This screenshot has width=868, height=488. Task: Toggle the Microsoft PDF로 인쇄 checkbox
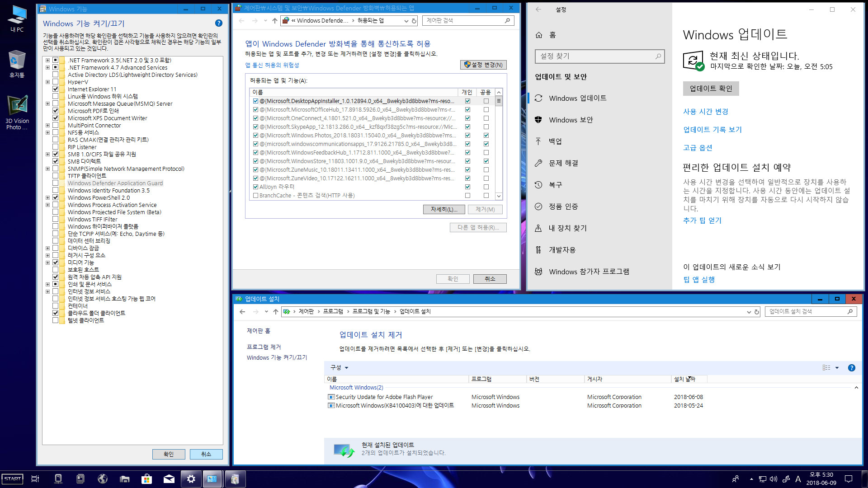56,111
